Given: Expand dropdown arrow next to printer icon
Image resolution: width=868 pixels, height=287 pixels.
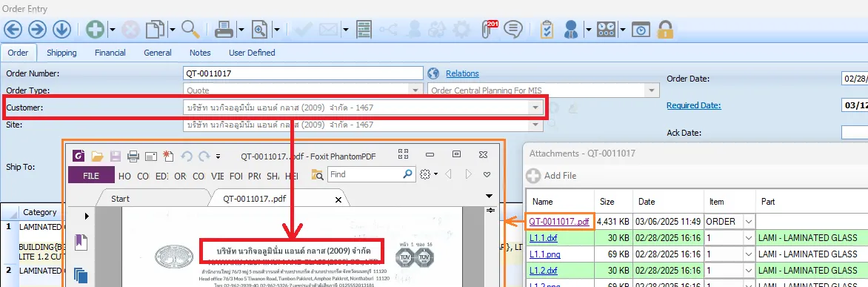Looking at the screenshot, I should click(x=241, y=30).
